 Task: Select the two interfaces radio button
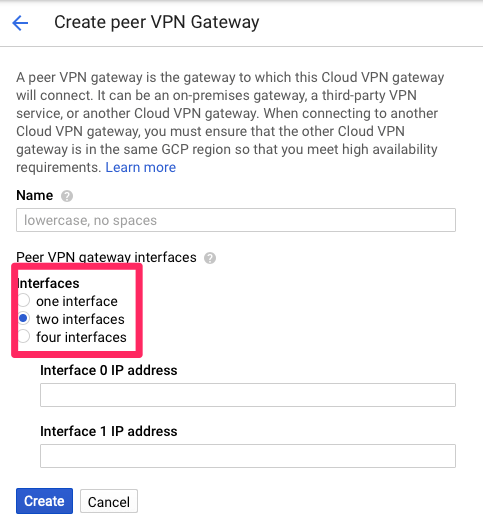pyautogui.click(x=24, y=318)
